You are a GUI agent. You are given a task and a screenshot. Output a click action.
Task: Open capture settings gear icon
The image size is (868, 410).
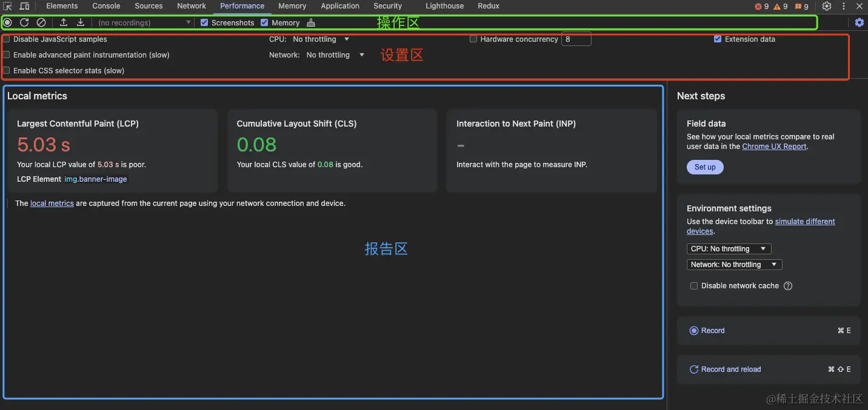(x=859, y=22)
